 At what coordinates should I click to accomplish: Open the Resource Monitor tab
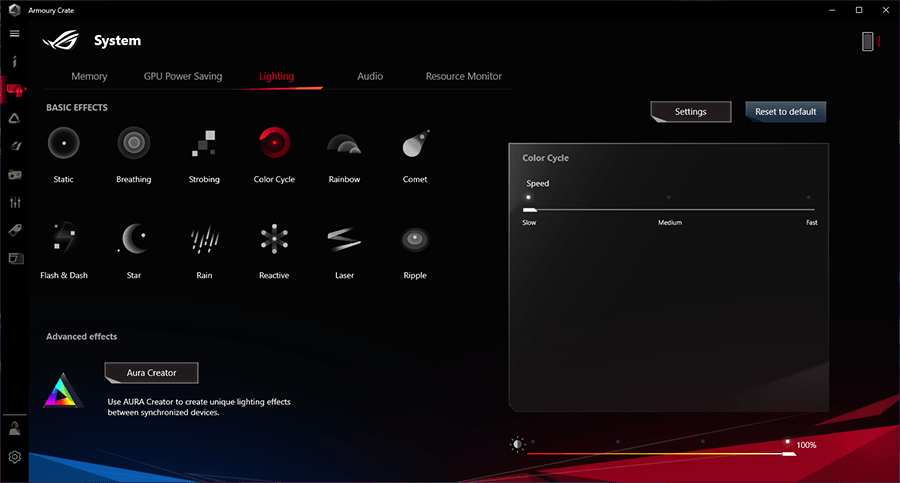tap(464, 76)
